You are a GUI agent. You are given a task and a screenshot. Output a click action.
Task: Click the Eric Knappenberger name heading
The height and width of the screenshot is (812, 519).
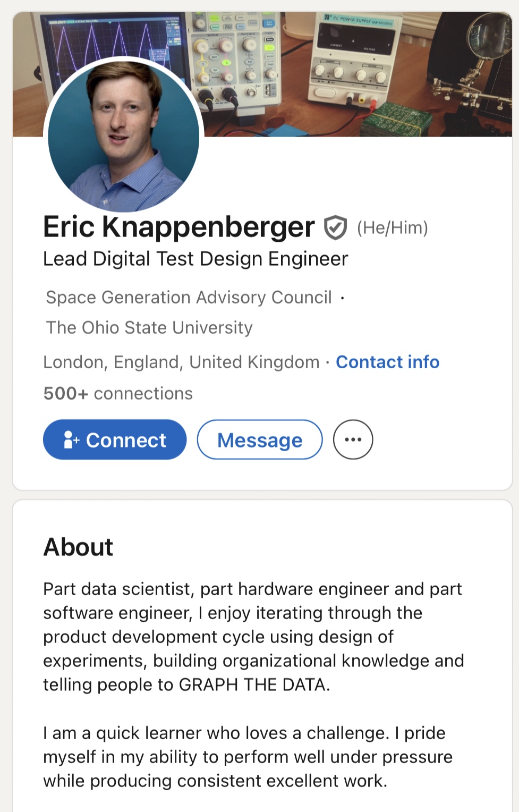point(179,227)
